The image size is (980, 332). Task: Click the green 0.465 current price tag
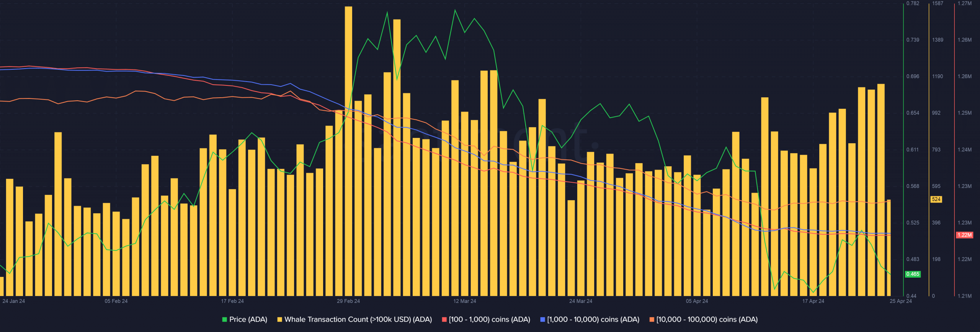point(913,274)
